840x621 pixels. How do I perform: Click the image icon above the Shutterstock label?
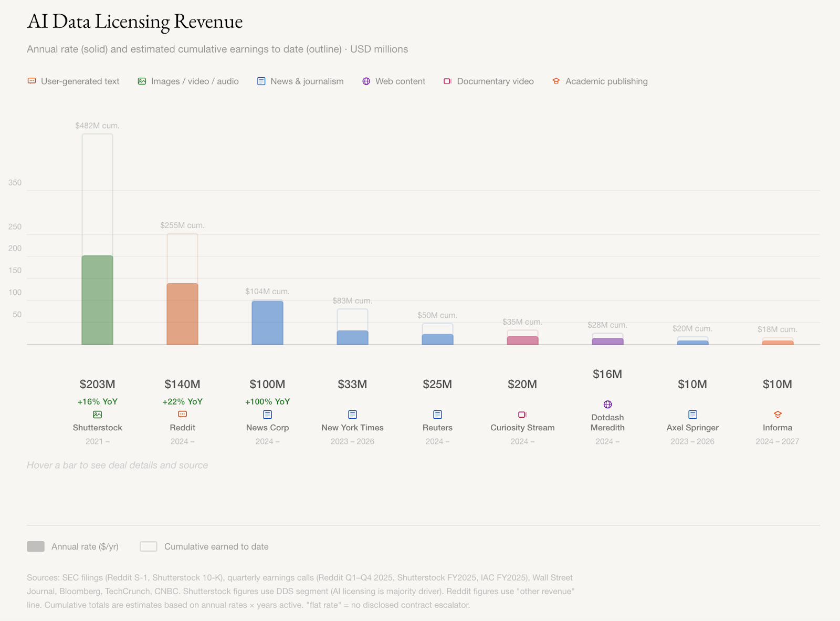97,415
